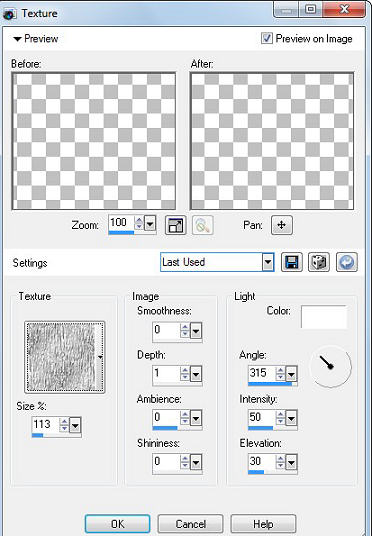
Task: Open the texture pattern picker dropdown
Action: [100, 357]
